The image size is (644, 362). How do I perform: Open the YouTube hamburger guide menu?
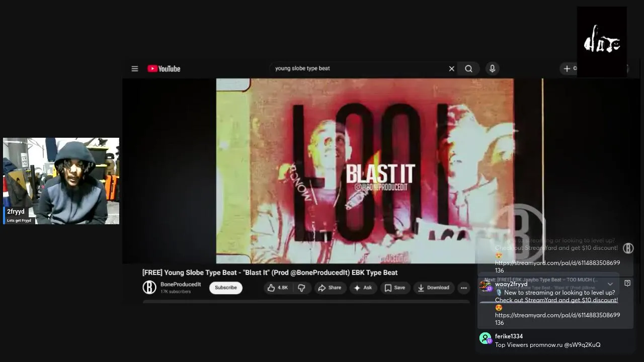click(135, 69)
